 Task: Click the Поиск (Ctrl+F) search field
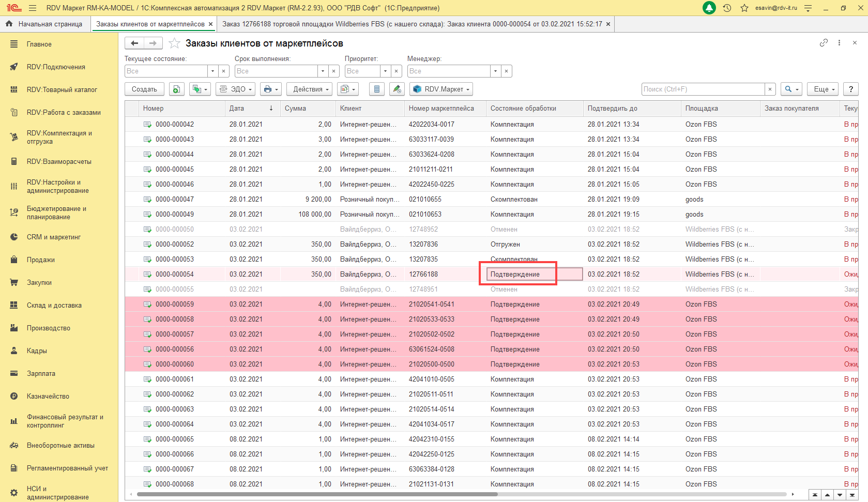[x=703, y=89]
